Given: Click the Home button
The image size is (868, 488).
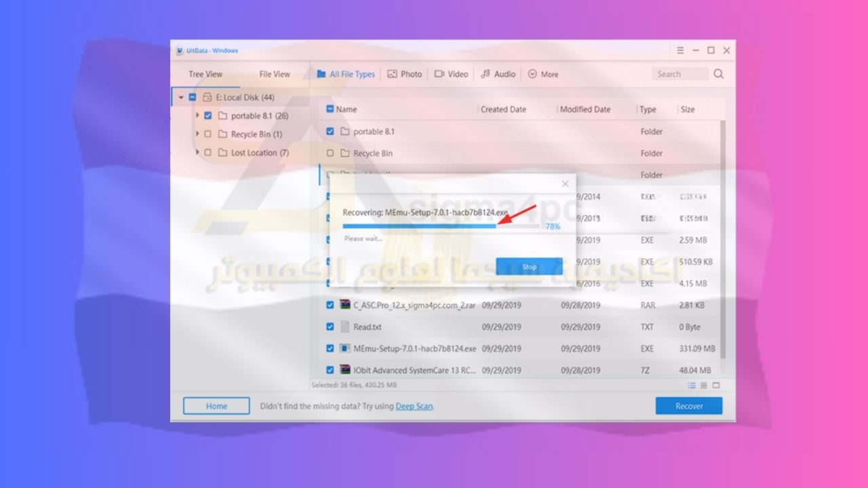Looking at the screenshot, I should [216, 406].
